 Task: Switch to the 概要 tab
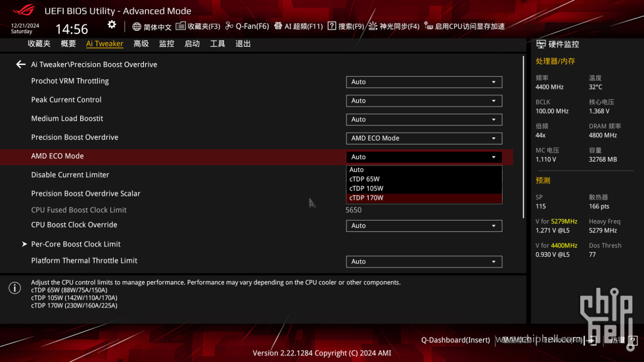68,43
